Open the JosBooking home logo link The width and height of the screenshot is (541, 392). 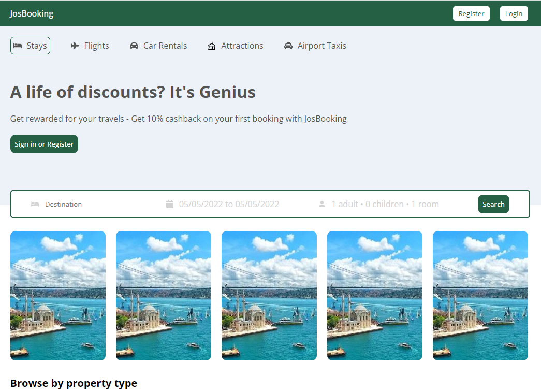[x=32, y=13]
